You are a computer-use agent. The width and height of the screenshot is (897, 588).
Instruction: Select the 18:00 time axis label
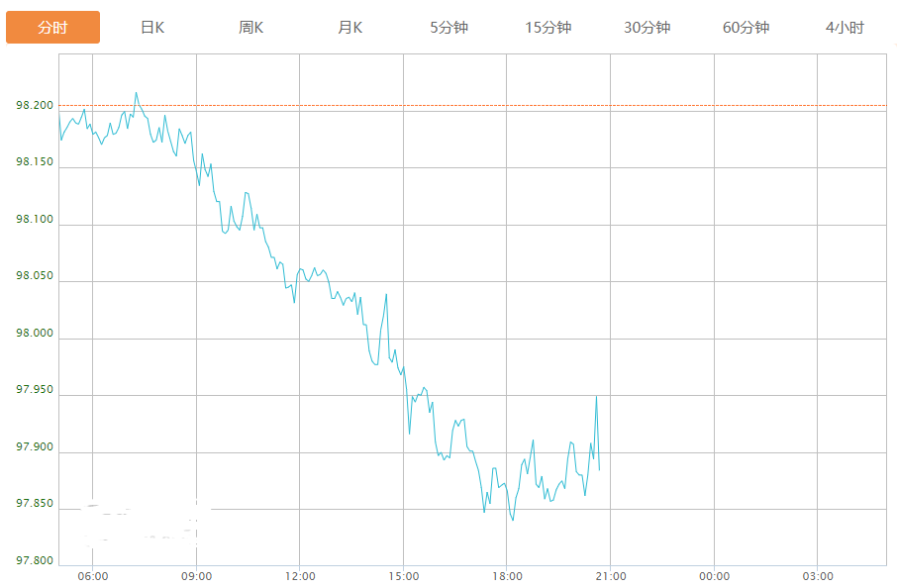tap(507, 576)
